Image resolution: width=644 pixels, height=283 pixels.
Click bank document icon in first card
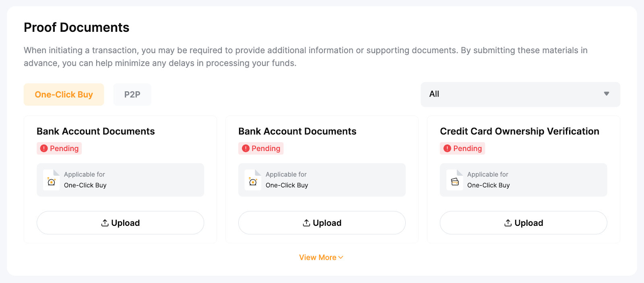51,180
